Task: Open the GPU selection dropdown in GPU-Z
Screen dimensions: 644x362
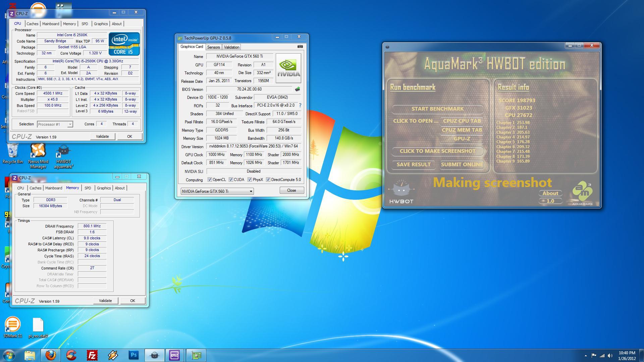Action: pos(217,191)
